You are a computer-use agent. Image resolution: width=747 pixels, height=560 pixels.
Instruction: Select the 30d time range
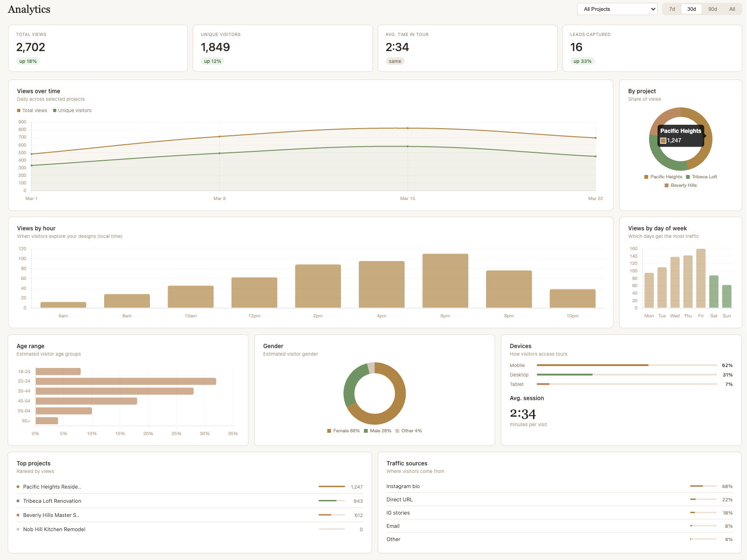(691, 9)
